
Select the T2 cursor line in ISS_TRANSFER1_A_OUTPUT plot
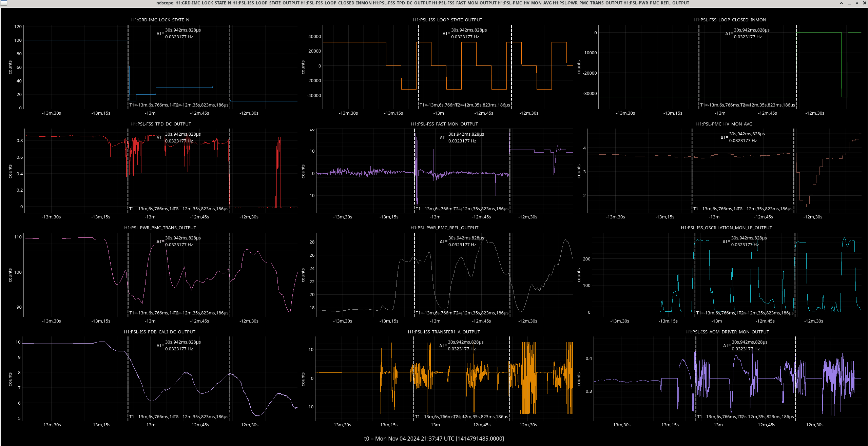point(509,379)
